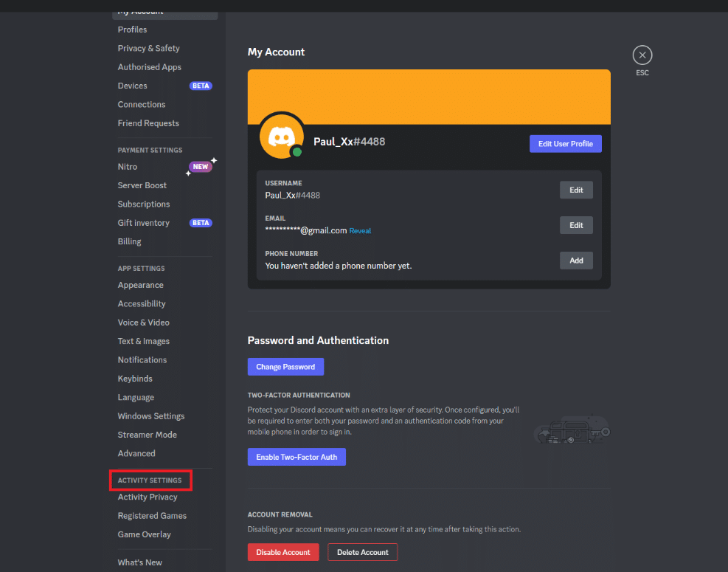The image size is (728, 572).
Task: Click the APP SETTINGS section header
Action: (x=141, y=269)
